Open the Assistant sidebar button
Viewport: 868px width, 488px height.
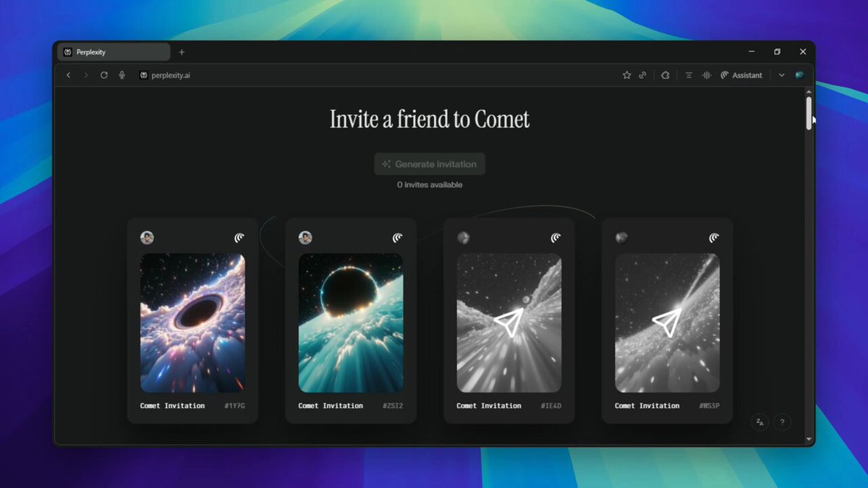point(741,75)
